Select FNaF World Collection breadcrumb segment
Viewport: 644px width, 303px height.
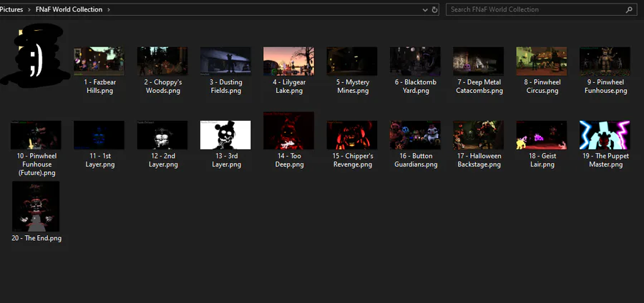[69, 9]
